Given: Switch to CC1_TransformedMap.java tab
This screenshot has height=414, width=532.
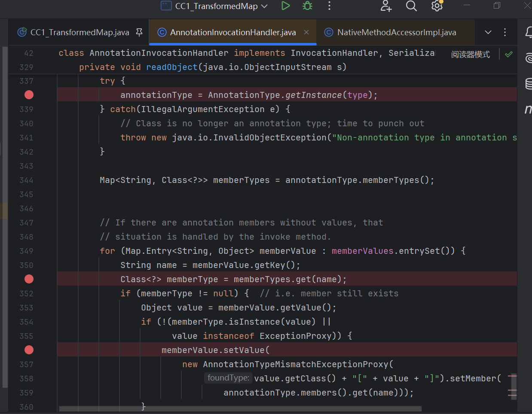Looking at the screenshot, I should (79, 32).
